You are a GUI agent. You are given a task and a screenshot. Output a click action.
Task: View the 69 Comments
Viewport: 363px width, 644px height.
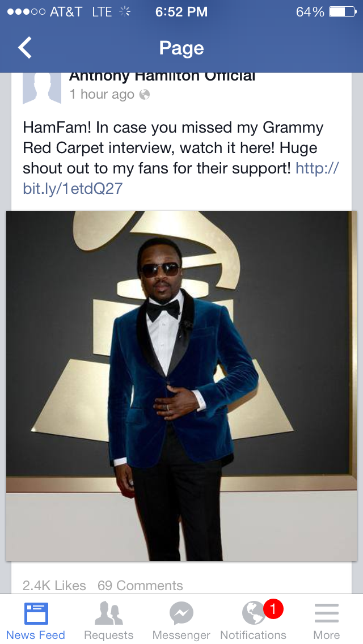coord(140,585)
